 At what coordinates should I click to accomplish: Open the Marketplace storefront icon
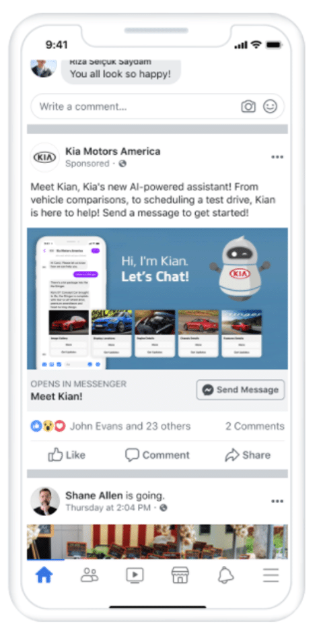click(x=180, y=575)
